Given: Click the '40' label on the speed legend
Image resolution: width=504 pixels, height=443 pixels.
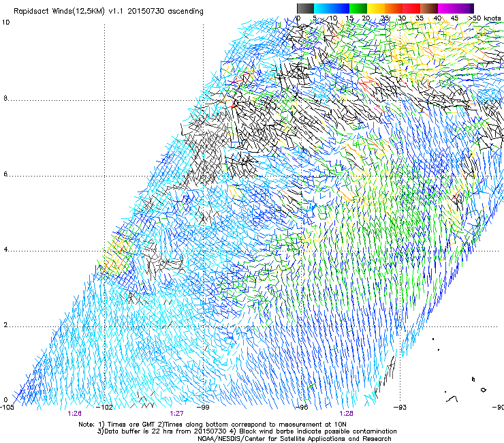Looking at the screenshot, I should pos(437,18).
